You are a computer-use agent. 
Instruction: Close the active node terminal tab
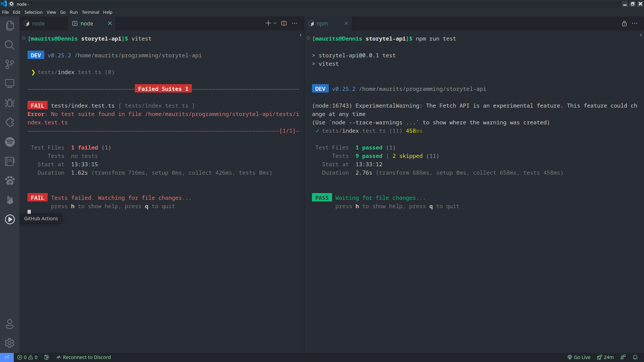click(x=110, y=23)
